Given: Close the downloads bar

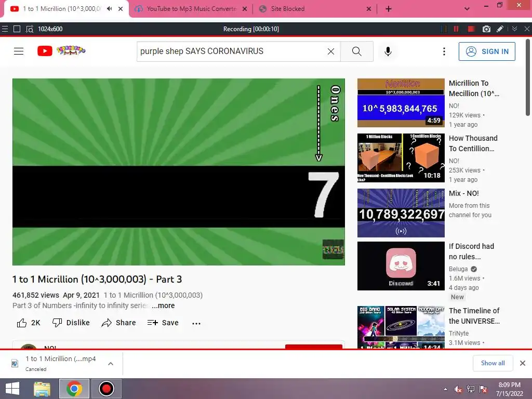Looking at the screenshot, I should (x=523, y=363).
